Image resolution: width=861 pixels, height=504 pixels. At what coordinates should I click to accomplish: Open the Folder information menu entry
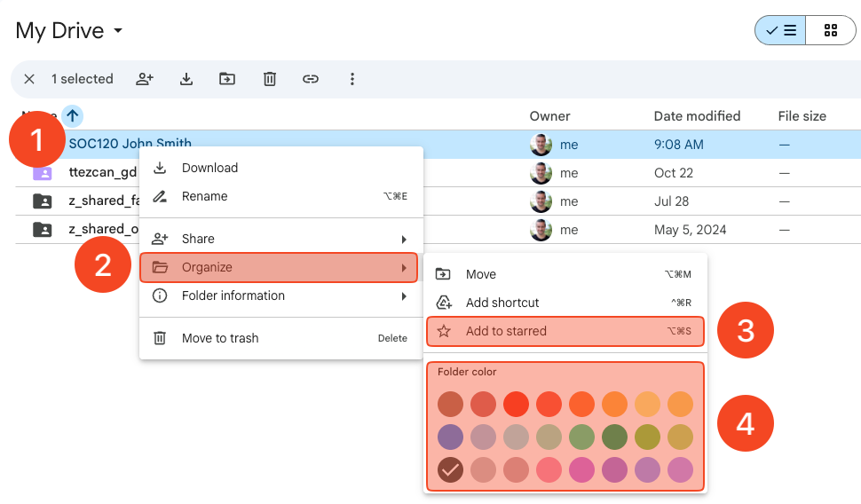pos(281,295)
